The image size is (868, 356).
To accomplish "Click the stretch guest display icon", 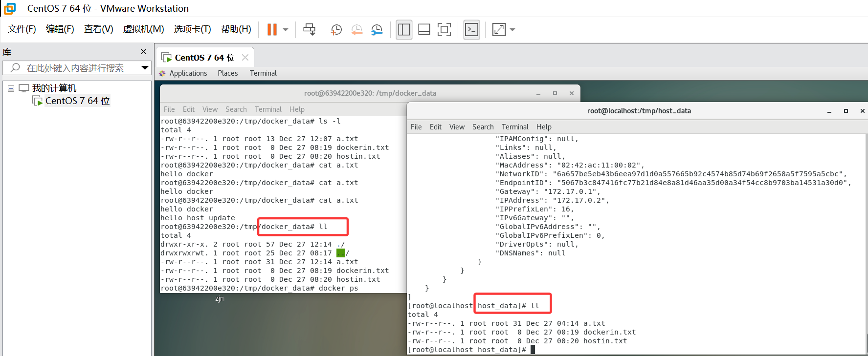I will tap(499, 30).
